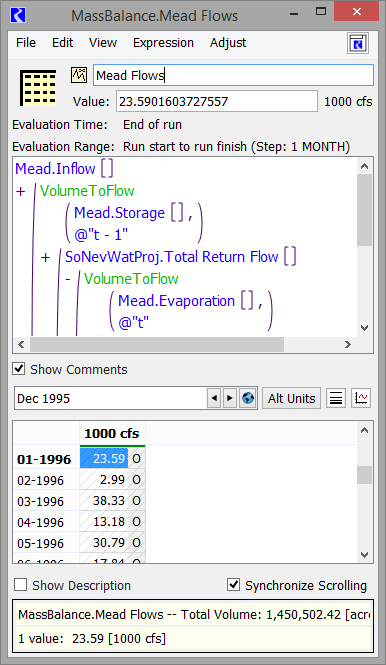Open the Expression menu
Screen dimensions: 386x665
[x=163, y=43]
